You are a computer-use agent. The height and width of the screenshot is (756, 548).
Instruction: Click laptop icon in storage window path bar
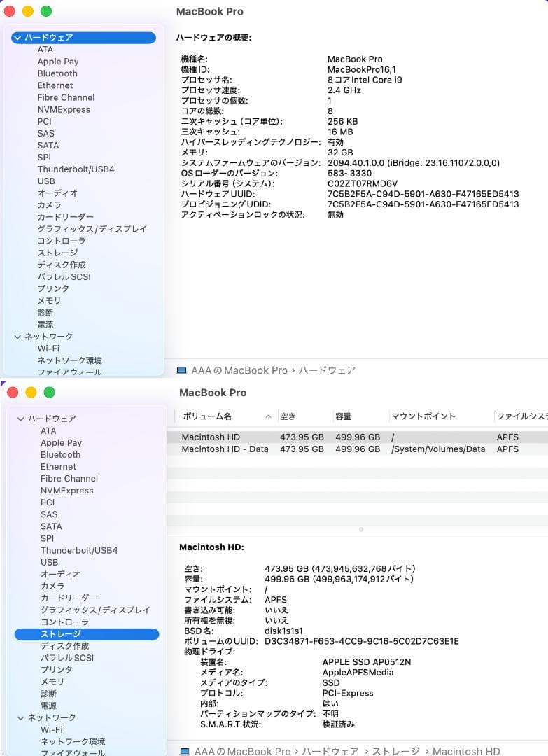coord(185,752)
